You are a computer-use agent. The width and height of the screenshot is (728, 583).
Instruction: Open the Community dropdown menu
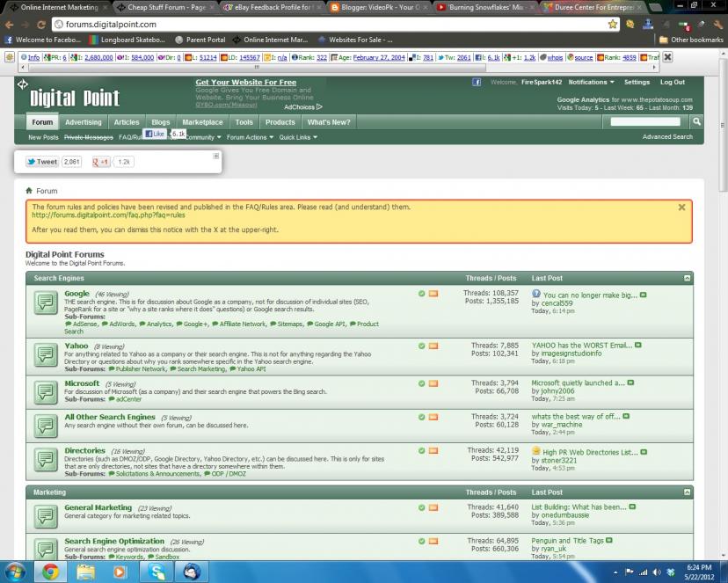(203, 137)
